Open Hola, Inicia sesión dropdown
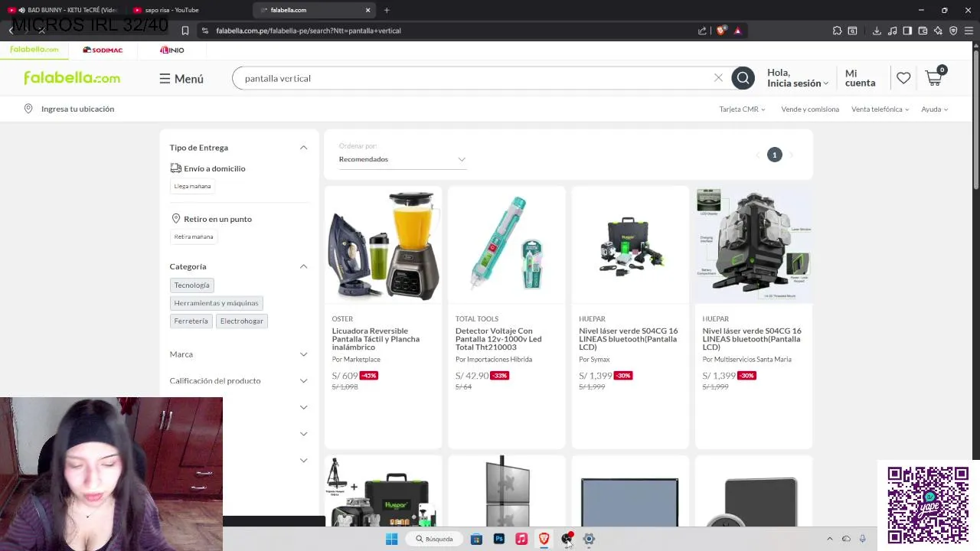 pos(798,78)
